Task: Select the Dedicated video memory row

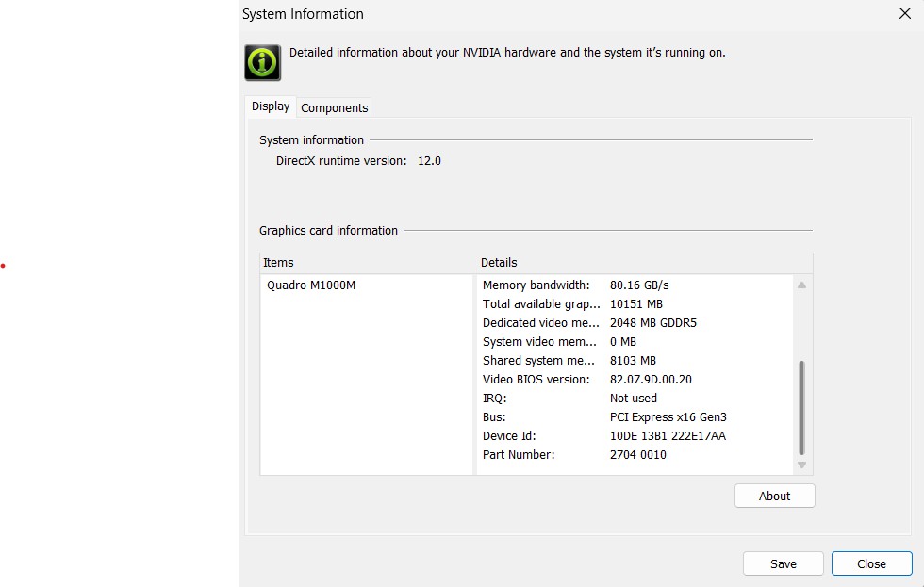Action: (x=635, y=322)
